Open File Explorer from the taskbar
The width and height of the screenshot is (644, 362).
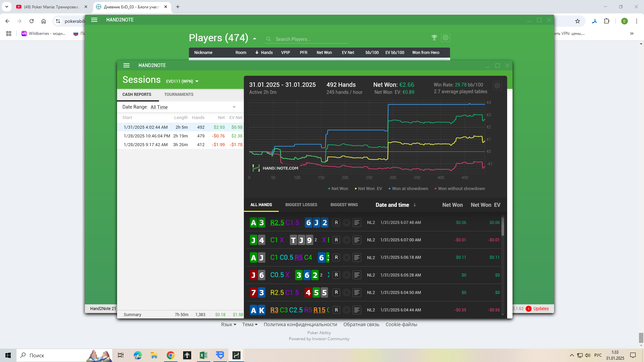click(154, 355)
